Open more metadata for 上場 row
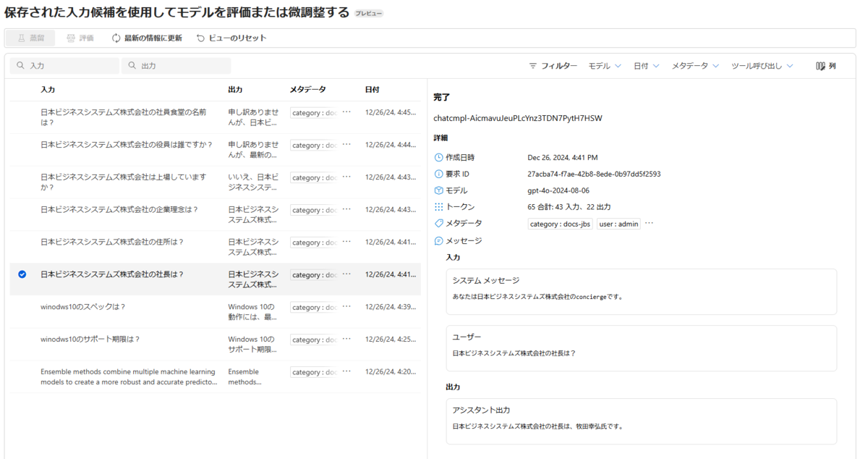This screenshot has height=459, width=868. pos(346,177)
